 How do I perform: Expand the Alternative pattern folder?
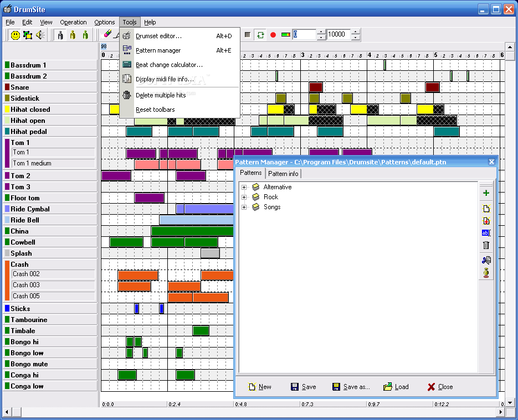pyautogui.click(x=244, y=187)
